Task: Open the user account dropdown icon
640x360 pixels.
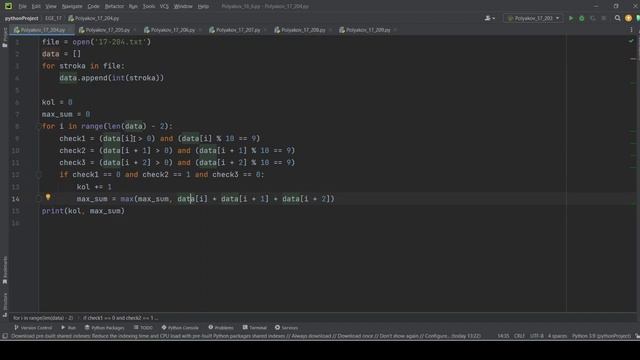Action: click(x=489, y=18)
